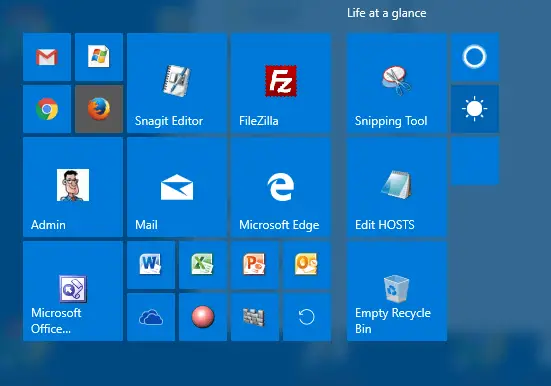The image size is (551, 386).
Task: Launch FileZilla from the Start tiles
Action: 281,83
